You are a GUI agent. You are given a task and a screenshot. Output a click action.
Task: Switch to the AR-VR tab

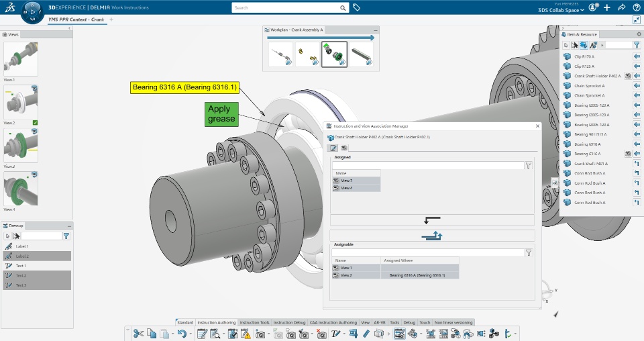coord(380,322)
